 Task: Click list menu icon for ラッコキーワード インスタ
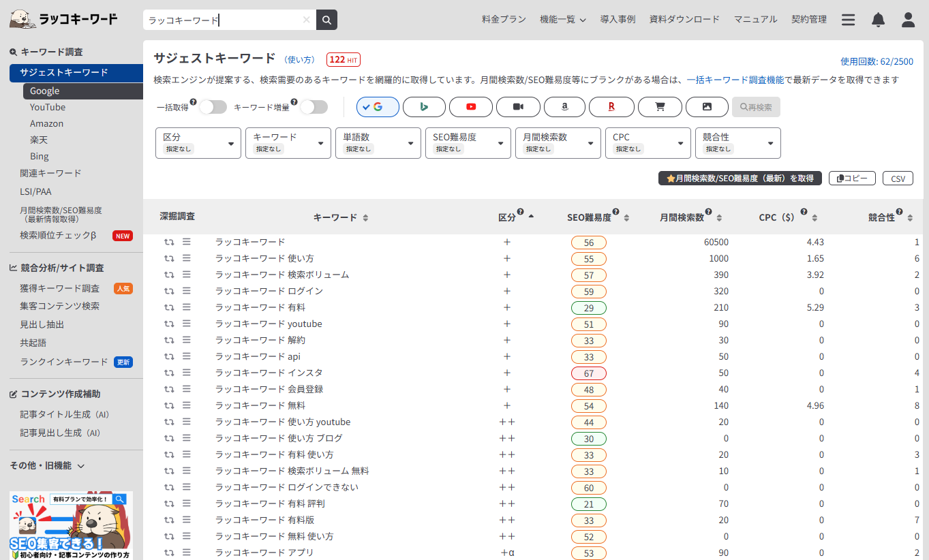click(187, 373)
